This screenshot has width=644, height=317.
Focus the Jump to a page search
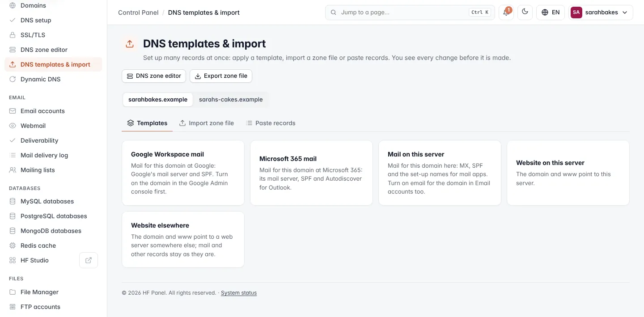pyautogui.click(x=410, y=13)
